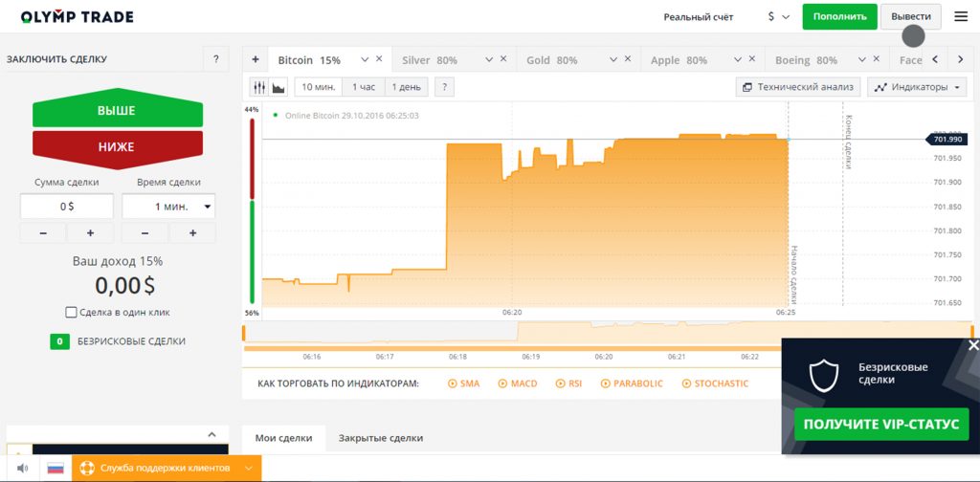Expand the Silver tab asset dropdown
Image resolution: width=980 pixels, height=482 pixels.
point(489,60)
